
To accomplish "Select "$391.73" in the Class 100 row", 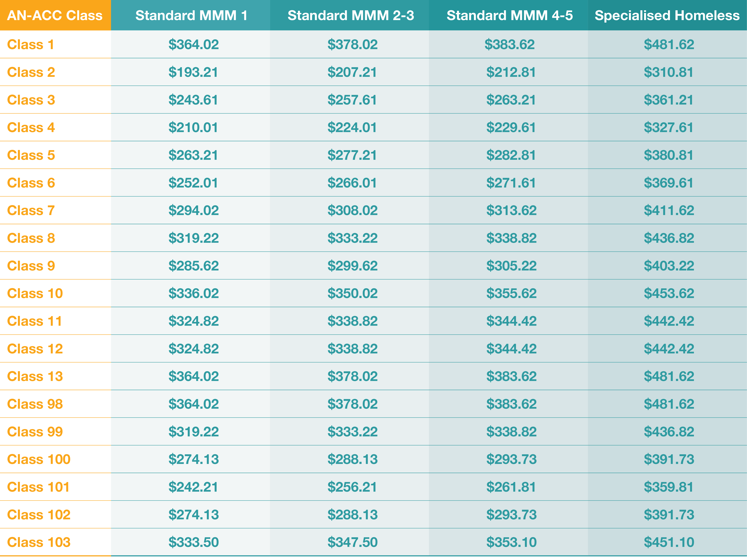I will coord(669,459).
